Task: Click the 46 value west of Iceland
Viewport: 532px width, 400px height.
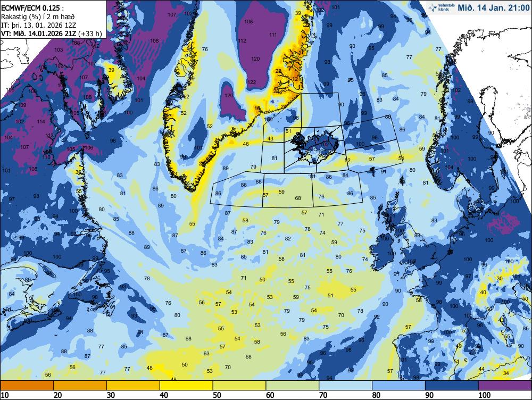Action: point(246,144)
